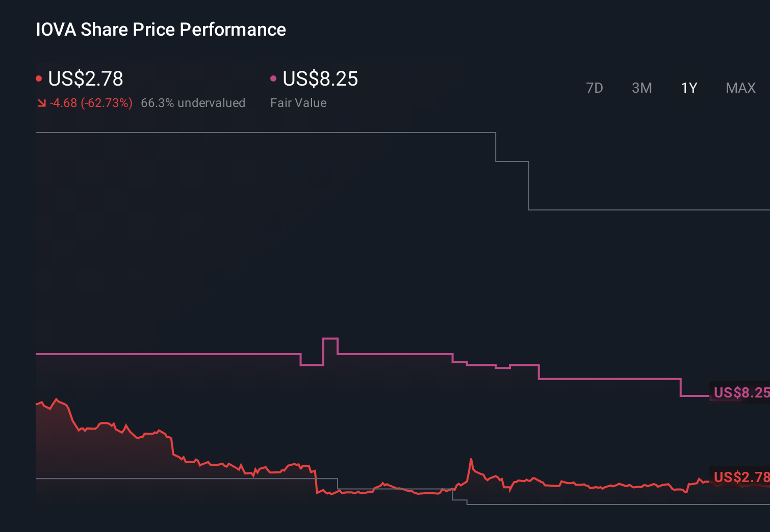This screenshot has width=770, height=532.
Task: Open the 7D time range view
Action: point(595,88)
